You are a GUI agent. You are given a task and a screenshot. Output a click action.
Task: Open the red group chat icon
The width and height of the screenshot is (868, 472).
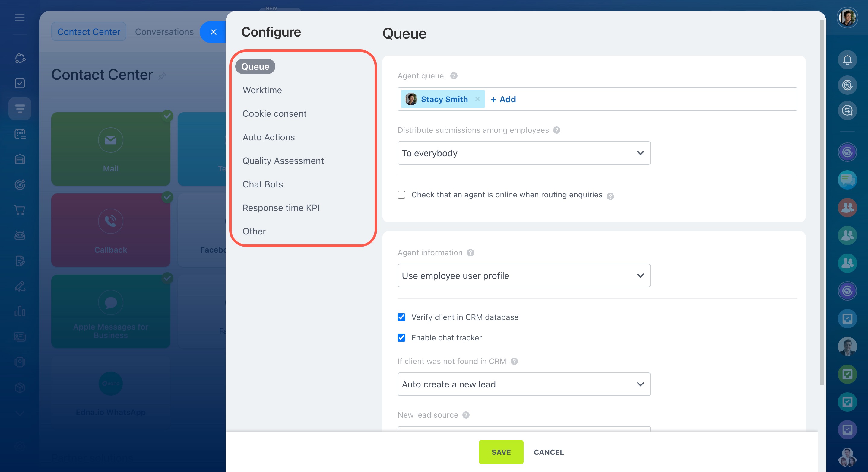tap(847, 207)
